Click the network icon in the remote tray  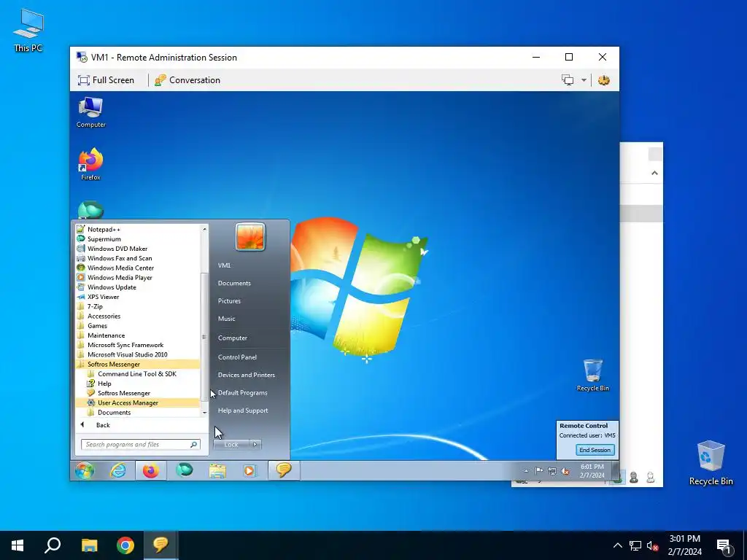pyautogui.click(x=552, y=471)
